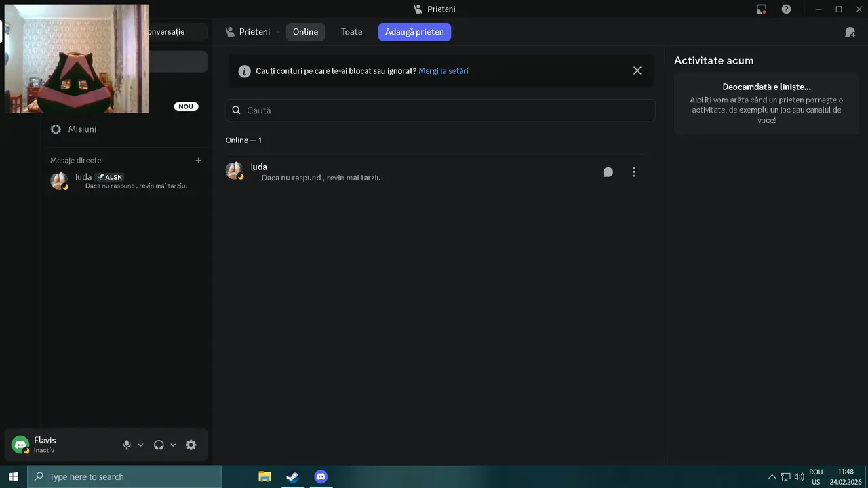Show hidden system tray icons

[771, 477]
